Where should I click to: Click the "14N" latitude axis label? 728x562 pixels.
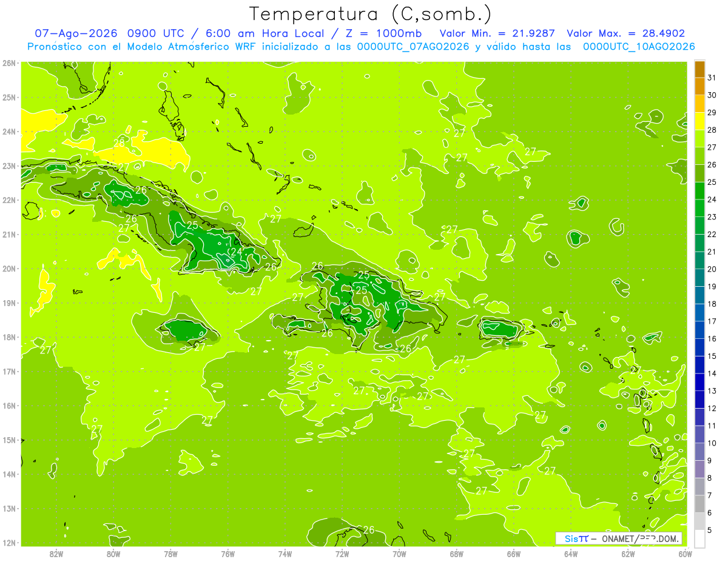pyautogui.click(x=9, y=474)
